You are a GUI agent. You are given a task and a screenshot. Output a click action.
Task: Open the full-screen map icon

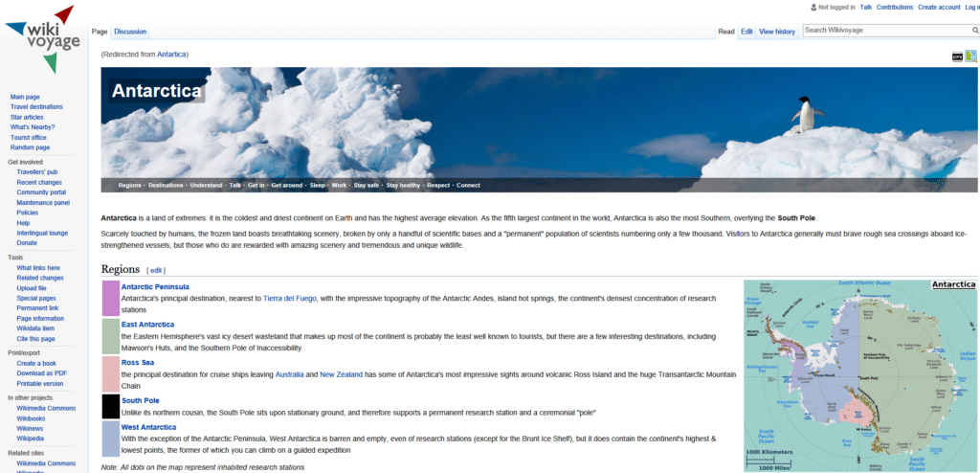click(x=970, y=56)
